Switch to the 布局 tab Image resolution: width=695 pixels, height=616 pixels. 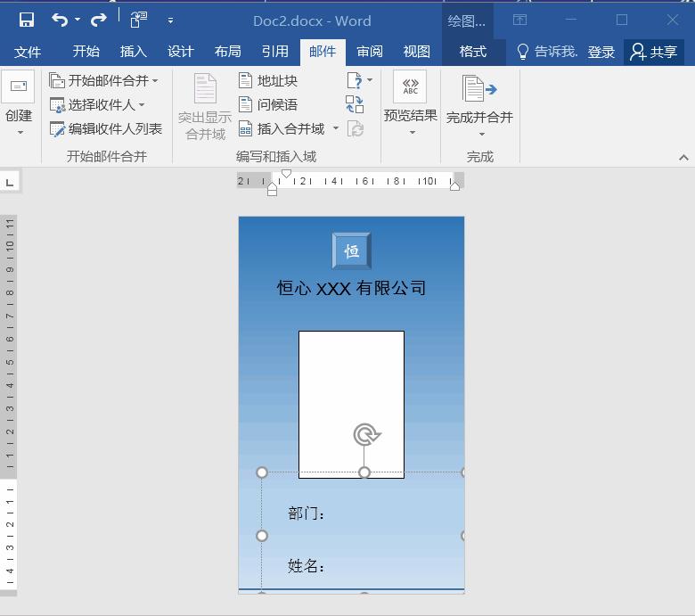click(x=228, y=52)
